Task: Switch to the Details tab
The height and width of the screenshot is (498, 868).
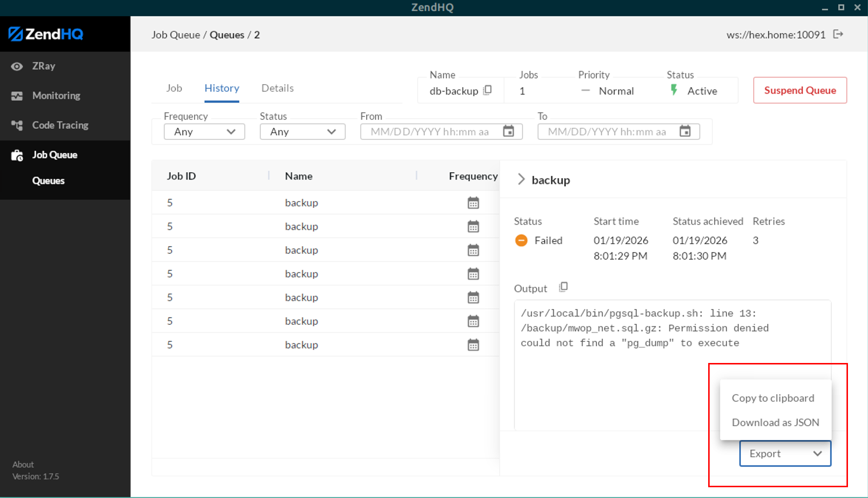Action: (x=277, y=88)
